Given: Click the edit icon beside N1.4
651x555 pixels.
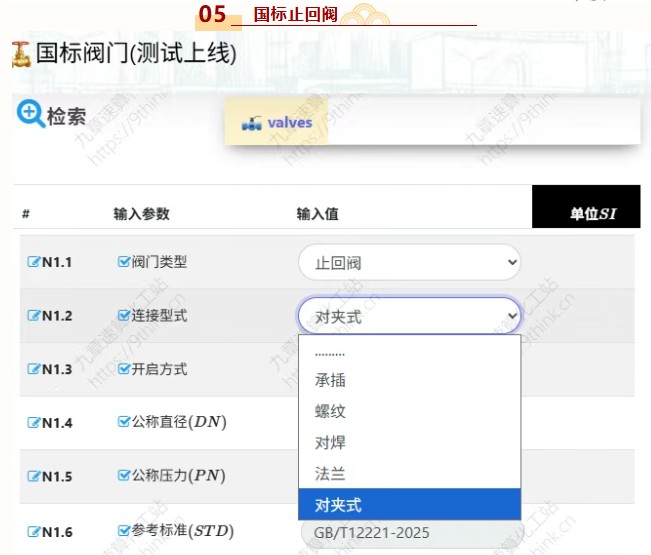Looking at the screenshot, I should click(x=33, y=423).
